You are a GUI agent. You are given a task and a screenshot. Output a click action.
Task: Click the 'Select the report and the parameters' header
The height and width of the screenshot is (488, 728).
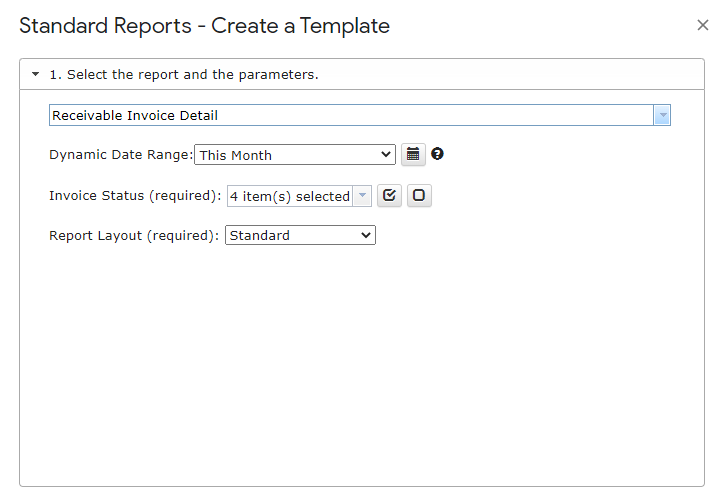coord(184,74)
